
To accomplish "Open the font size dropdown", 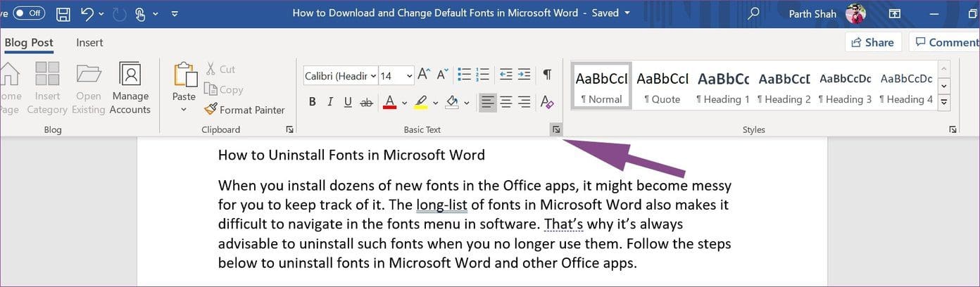I will click(x=408, y=75).
